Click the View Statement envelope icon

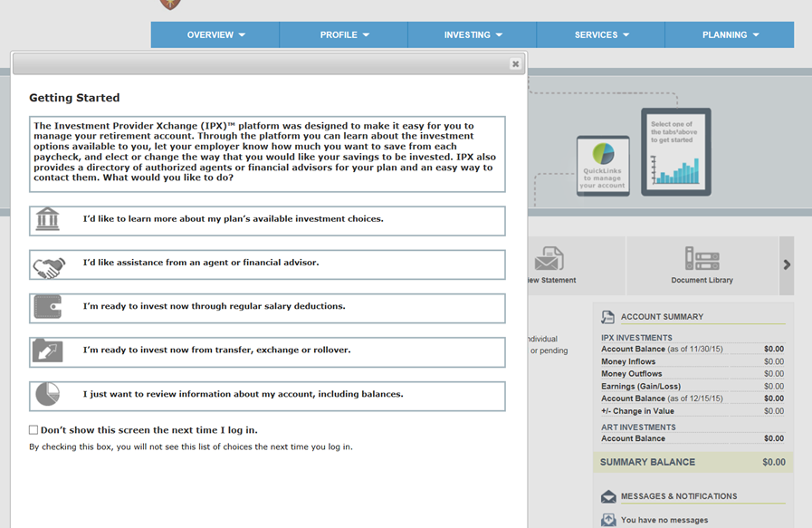[x=549, y=259]
